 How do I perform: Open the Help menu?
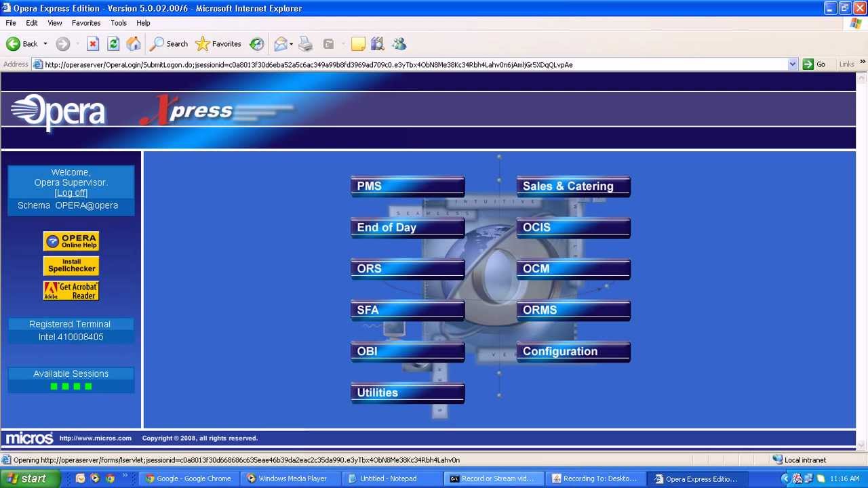pos(143,23)
